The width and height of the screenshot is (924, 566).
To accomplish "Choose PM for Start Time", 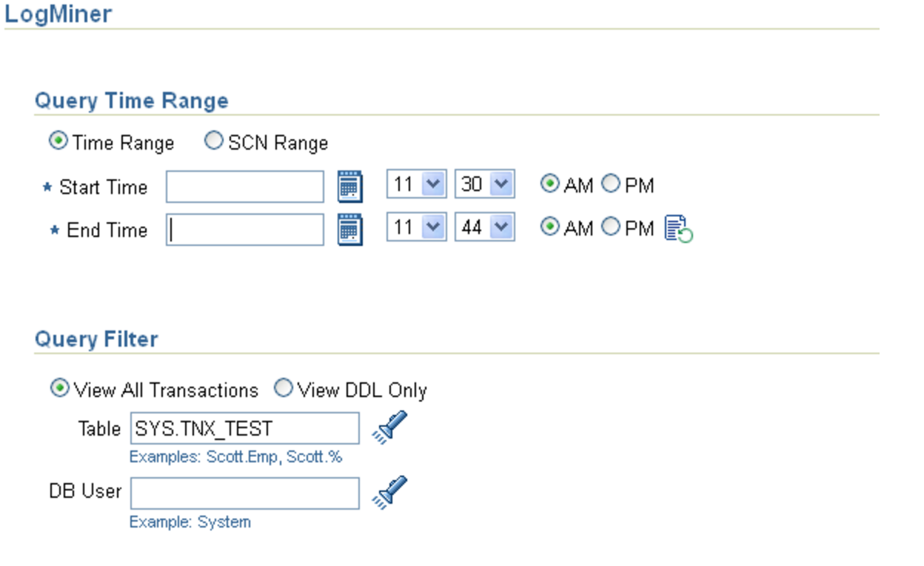I will [x=610, y=184].
